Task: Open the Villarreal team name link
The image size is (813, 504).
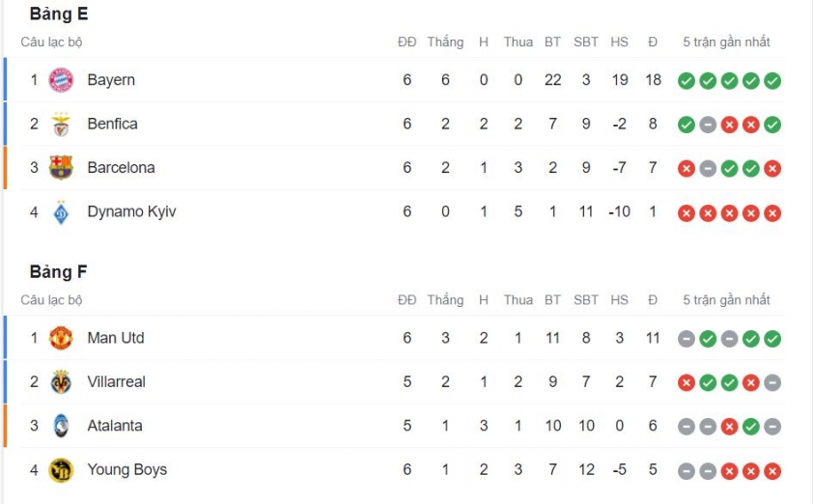Action: [x=116, y=381]
